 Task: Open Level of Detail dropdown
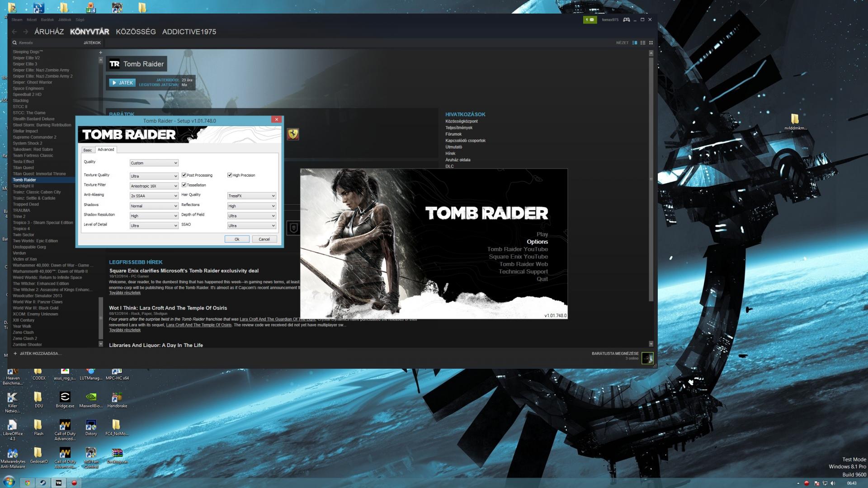coord(154,225)
